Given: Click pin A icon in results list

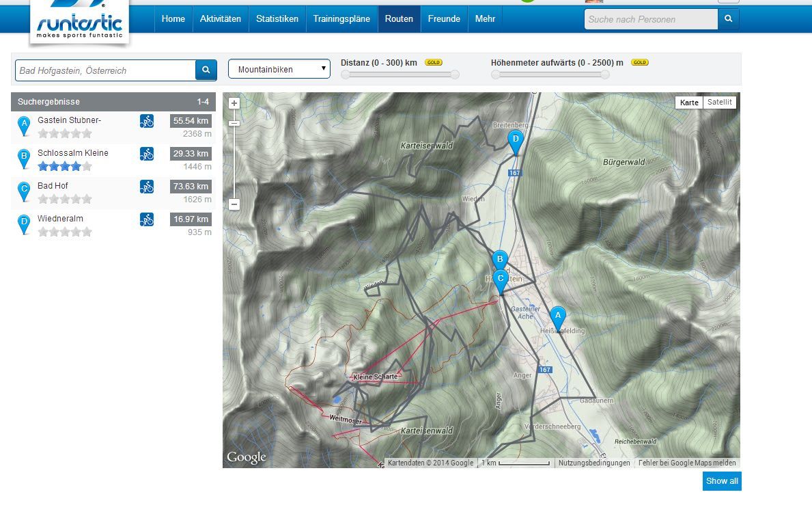Looking at the screenshot, I should pos(24,125).
